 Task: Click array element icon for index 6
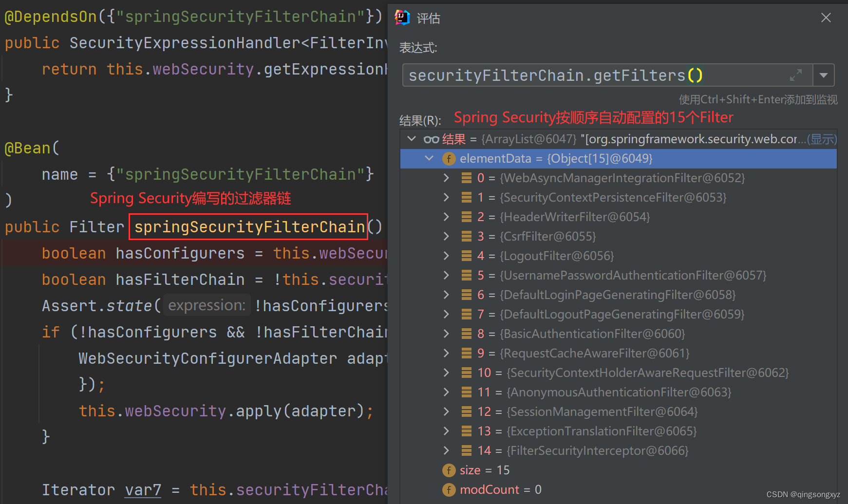467,295
